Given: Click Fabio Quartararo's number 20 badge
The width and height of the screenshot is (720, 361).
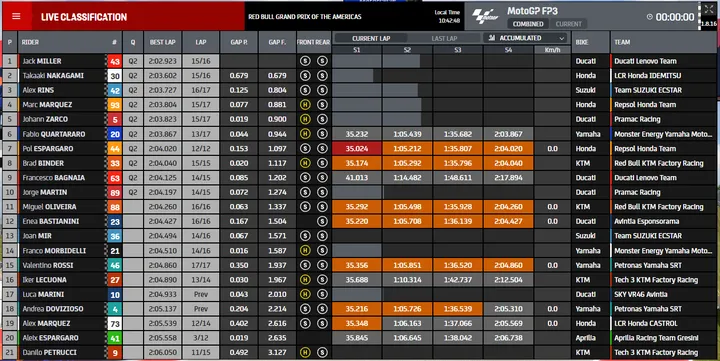Looking at the screenshot, I should coord(114,134).
